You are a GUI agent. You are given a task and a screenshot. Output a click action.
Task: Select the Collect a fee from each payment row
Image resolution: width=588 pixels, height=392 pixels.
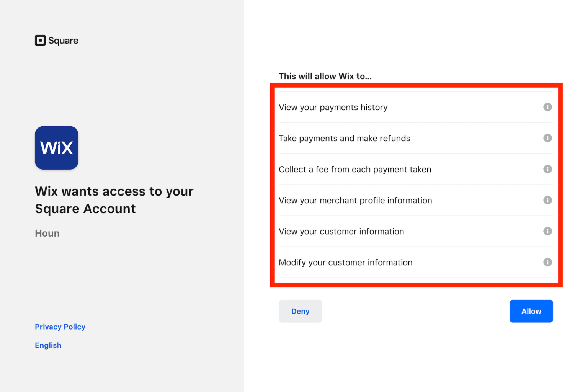pyautogui.click(x=355, y=170)
